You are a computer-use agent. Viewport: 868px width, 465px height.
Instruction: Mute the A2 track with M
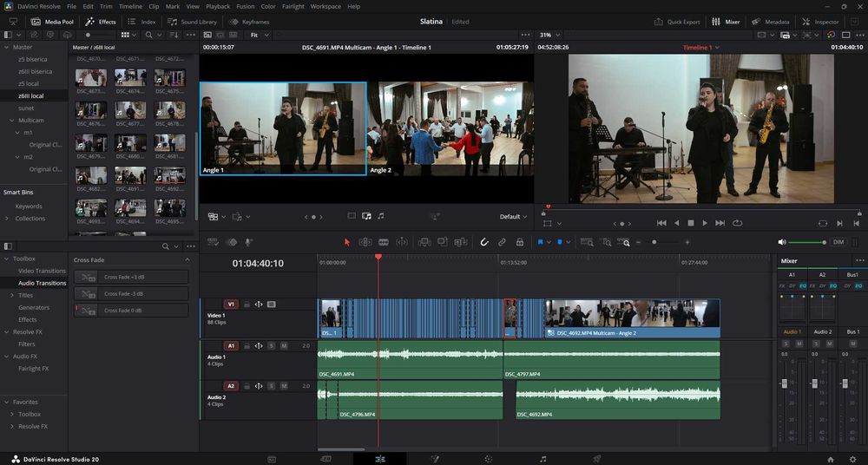coord(284,386)
